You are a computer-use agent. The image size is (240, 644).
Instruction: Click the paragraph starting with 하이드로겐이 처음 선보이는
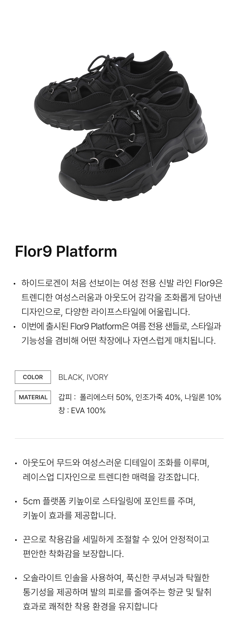(122, 297)
